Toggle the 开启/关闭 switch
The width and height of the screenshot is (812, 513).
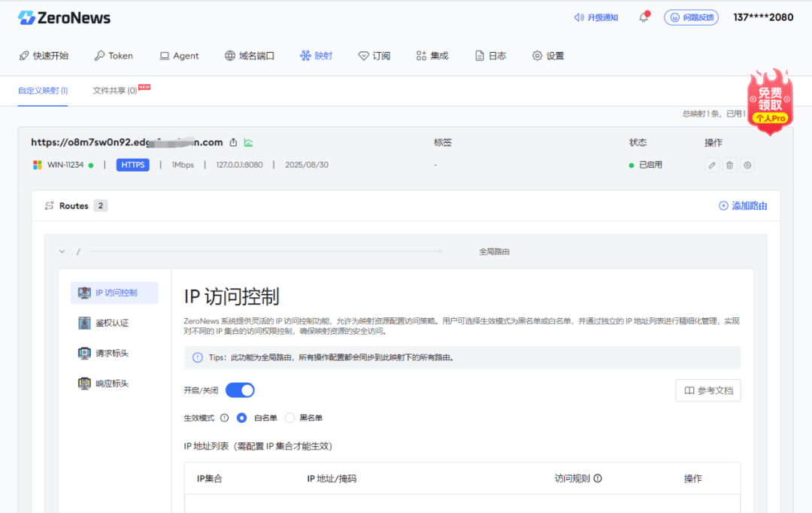pyautogui.click(x=240, y=390)
